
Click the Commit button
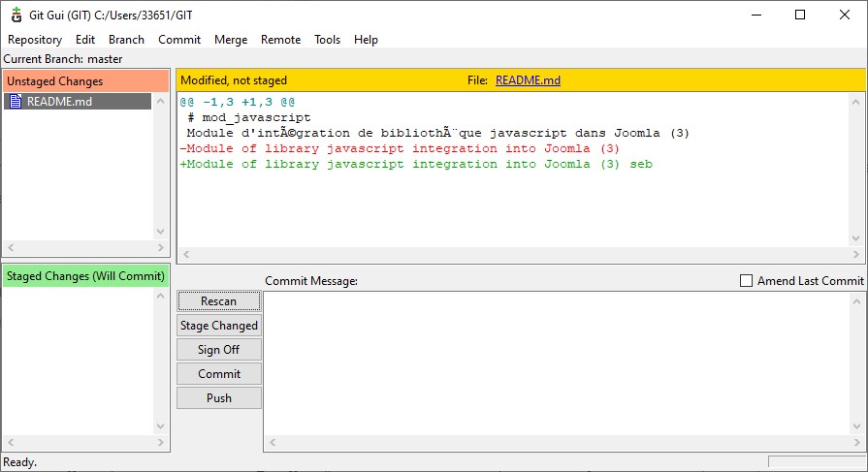click(x=219, y=374)
